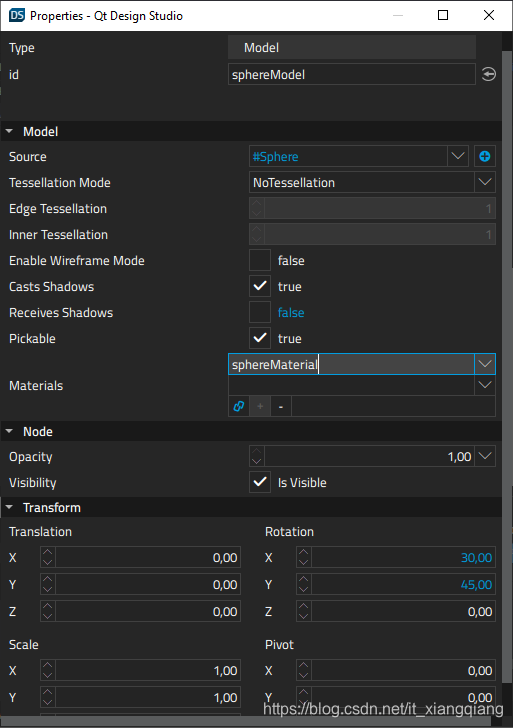
Task: Open Tessellation Mode dropdown
Action: coord(485,182)
